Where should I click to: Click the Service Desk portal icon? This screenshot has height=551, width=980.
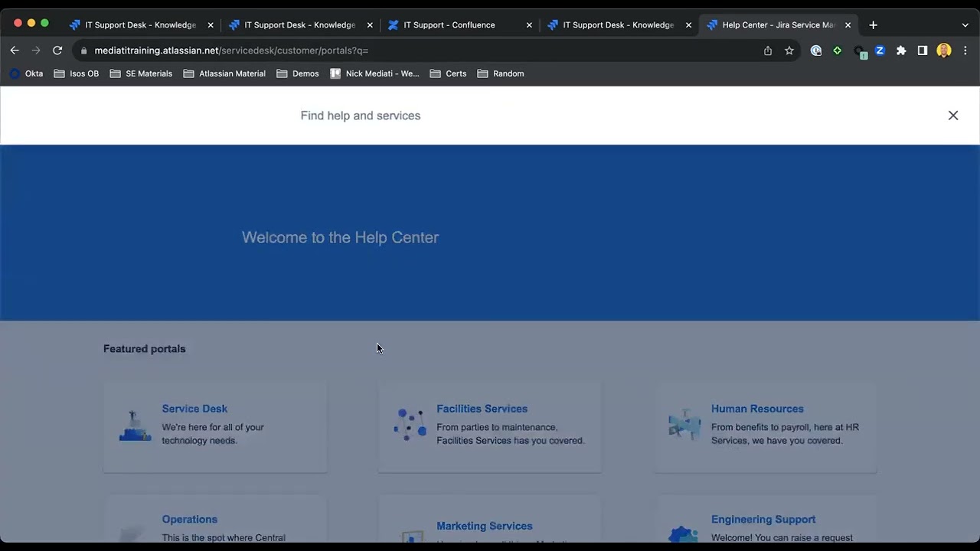pyautogui.click(x=135, y=425)
